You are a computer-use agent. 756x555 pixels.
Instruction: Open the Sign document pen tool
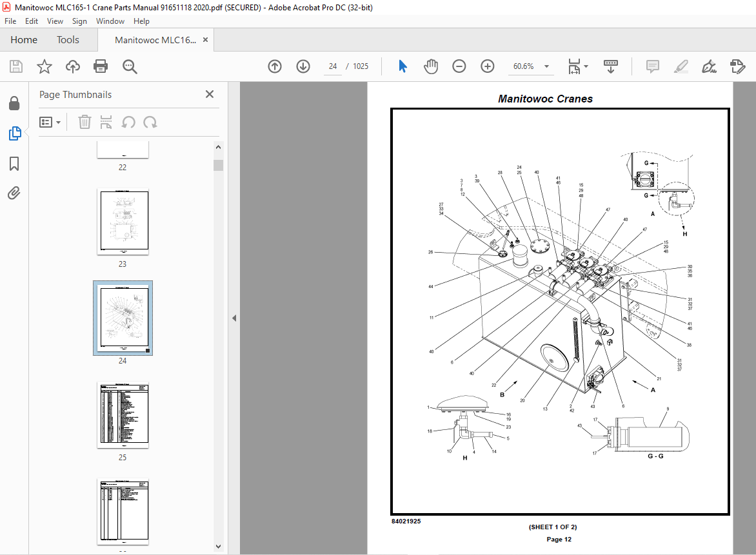tap(709, 66)
